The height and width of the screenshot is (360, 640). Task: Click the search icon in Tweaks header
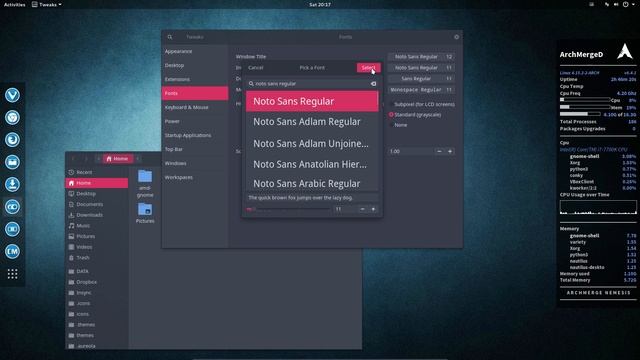pos(170,37)
